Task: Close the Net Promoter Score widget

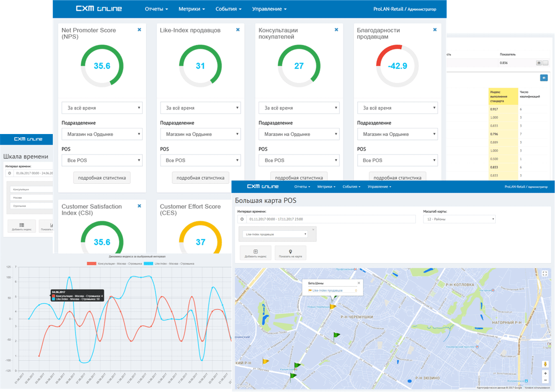Action: [x=139, y=30]
